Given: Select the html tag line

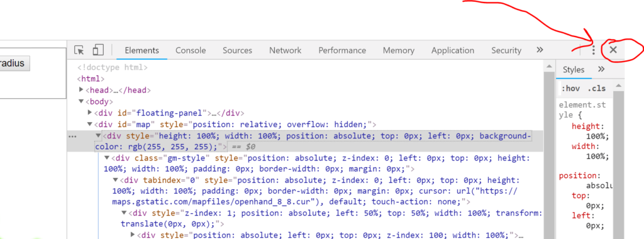Looking at the screenshot, I should tap(91, 79).
